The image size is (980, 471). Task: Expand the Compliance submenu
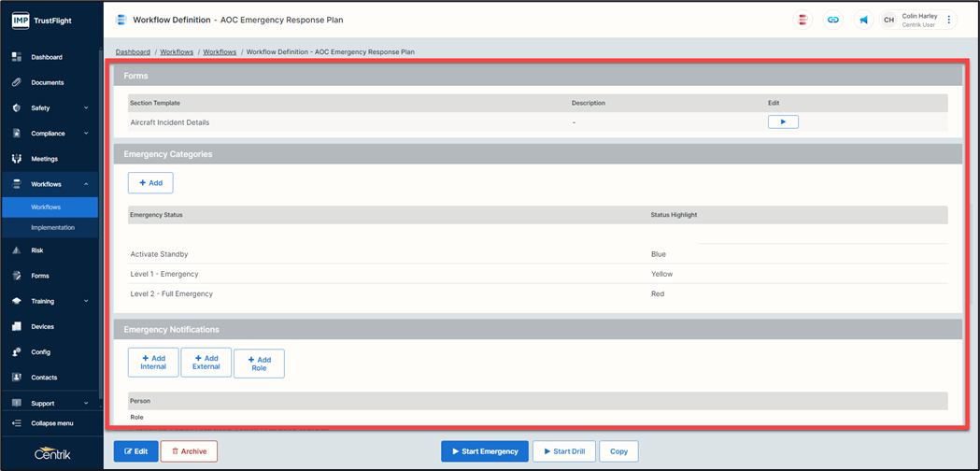tap(86, 134)
